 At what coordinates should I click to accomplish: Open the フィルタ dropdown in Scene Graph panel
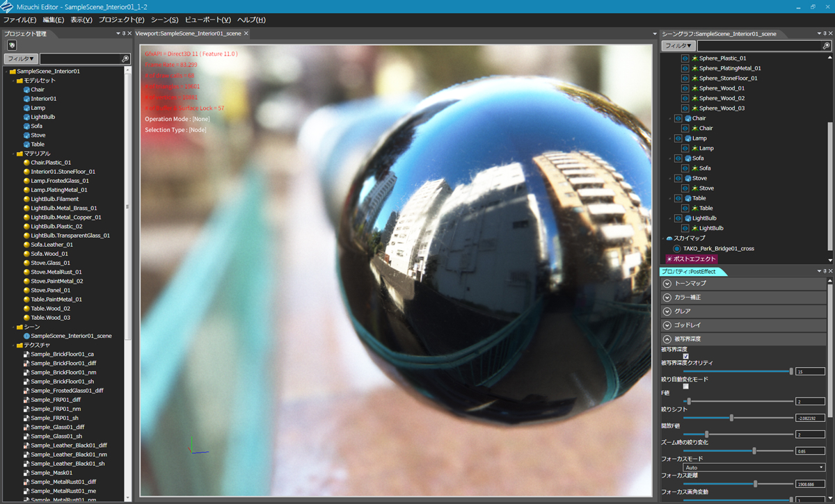point(678,46)
